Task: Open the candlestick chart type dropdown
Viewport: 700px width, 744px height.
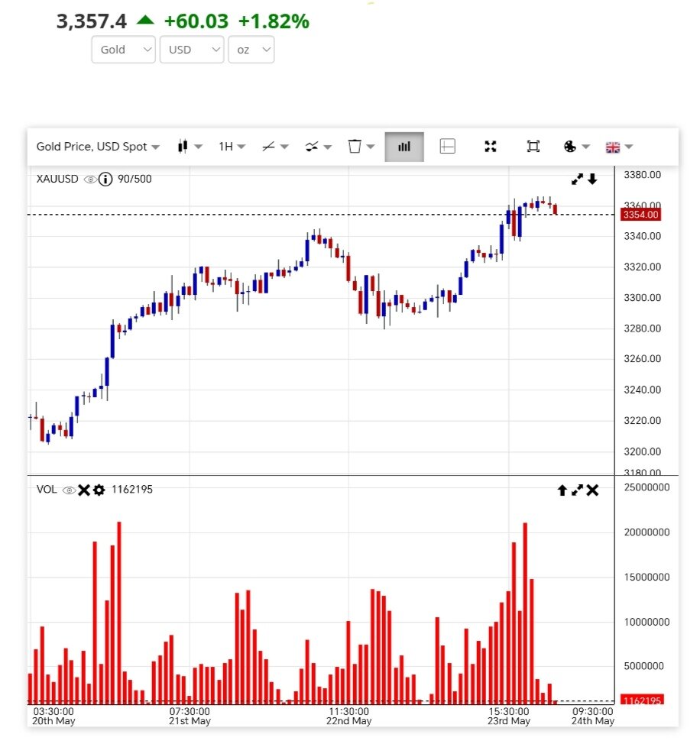Action: coord(190,147)
